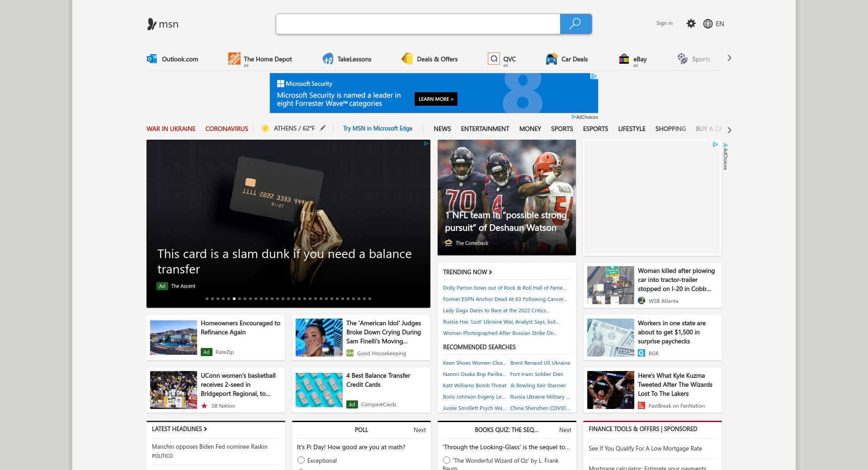Click the blue search magnifier button
868x470 pixels.
pyautogui.click(x=576, y=24)
